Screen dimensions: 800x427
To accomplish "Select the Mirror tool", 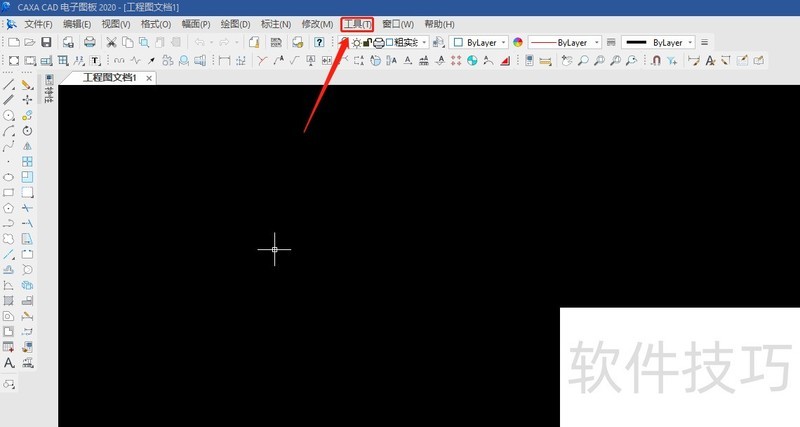I will click(x=27, y=146).
